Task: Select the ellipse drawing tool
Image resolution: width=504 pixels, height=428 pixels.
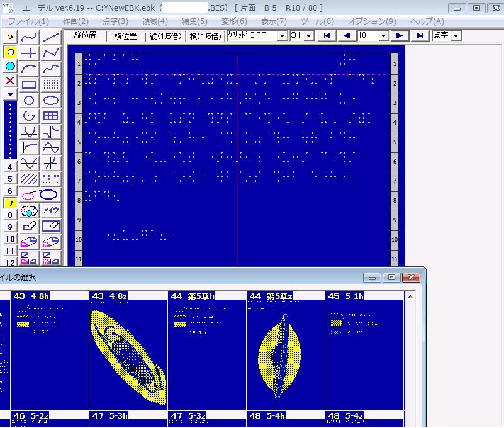Action: [x=51, y=100]
